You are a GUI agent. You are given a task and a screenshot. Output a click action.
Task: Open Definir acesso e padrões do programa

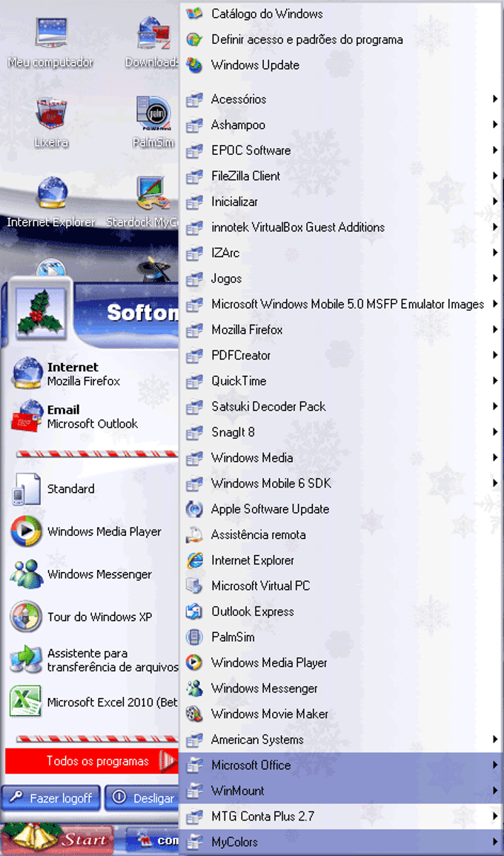pyautogui.click(x=341, y=39)
